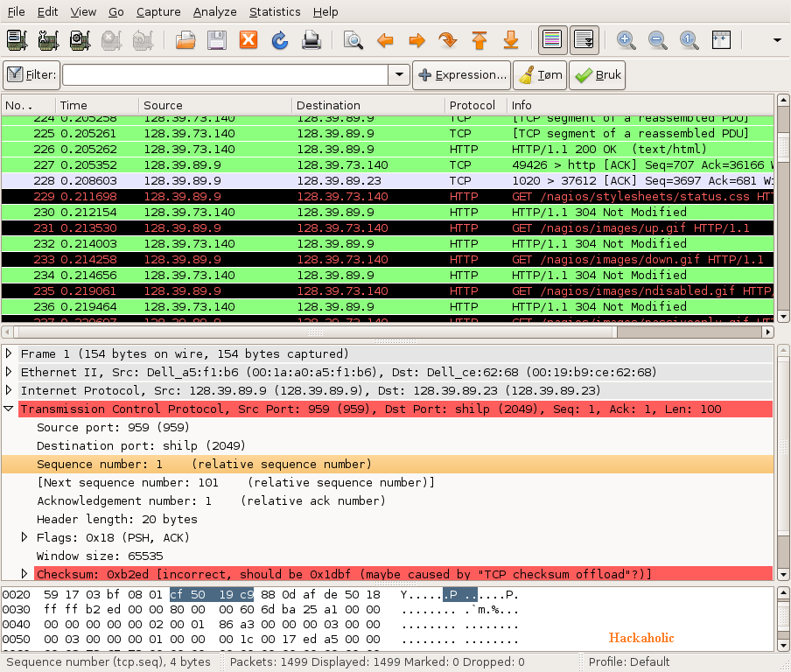Focus the display filter text field

point(225,74)
